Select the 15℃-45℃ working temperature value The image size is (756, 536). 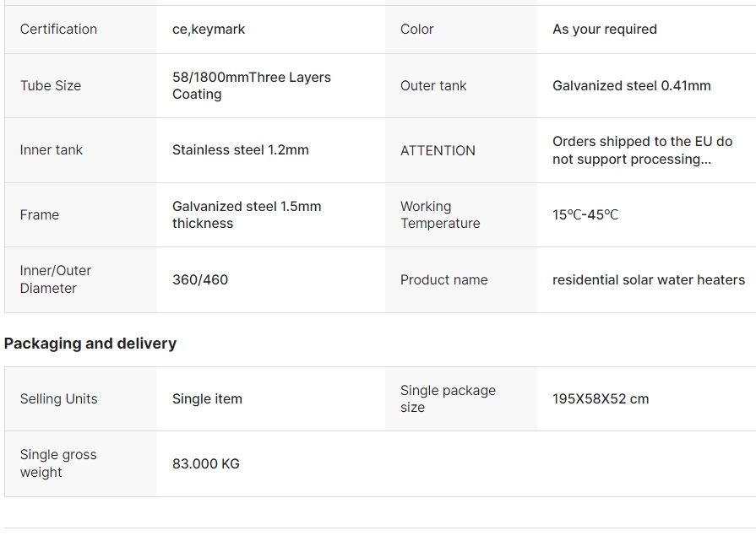585,215
